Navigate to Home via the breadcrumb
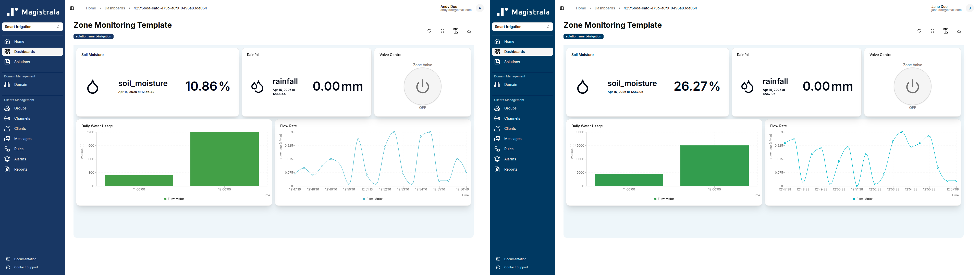This screenshot has width=980, height=275. click(x=91, y=8)
